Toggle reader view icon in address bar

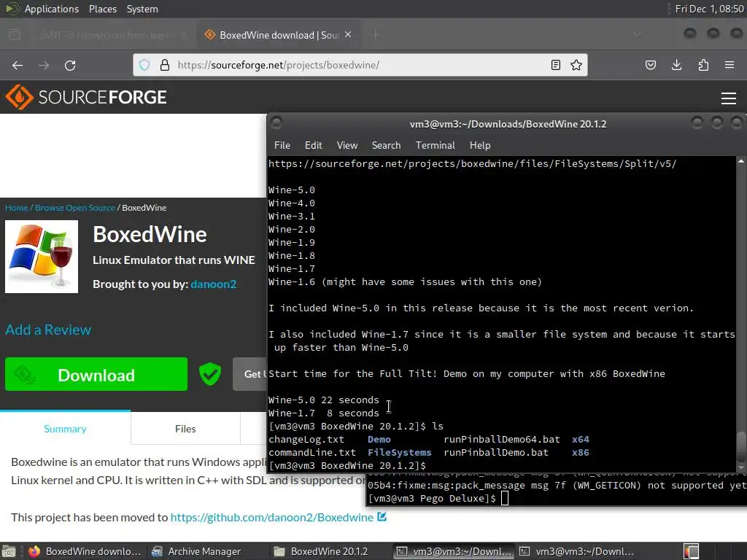(x=555, y=65)
